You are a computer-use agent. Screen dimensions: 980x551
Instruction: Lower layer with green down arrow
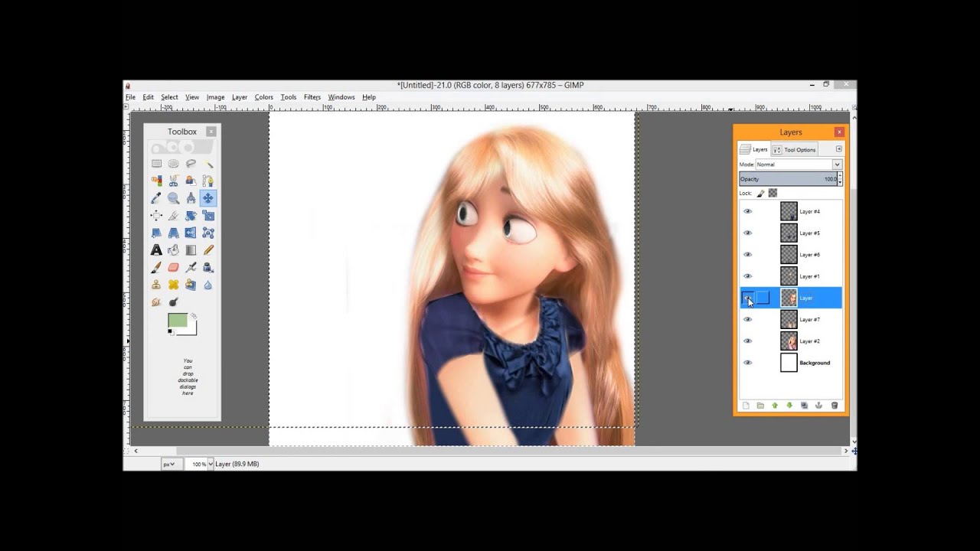[x=789, y=406]
